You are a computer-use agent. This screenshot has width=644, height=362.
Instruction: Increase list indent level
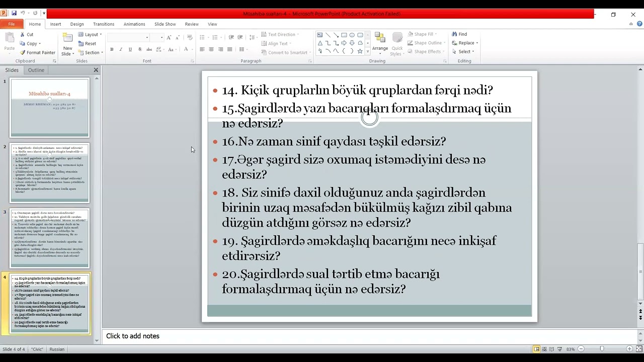(x=240, y=37)
